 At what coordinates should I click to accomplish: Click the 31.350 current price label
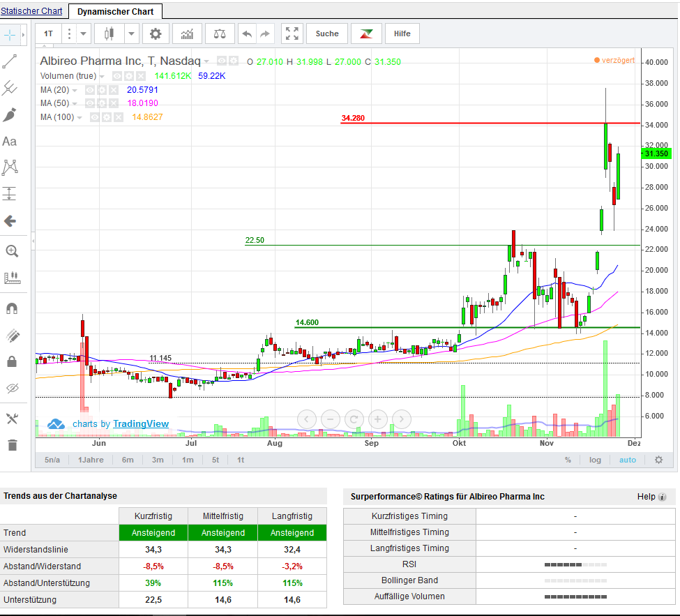[656, 153]
